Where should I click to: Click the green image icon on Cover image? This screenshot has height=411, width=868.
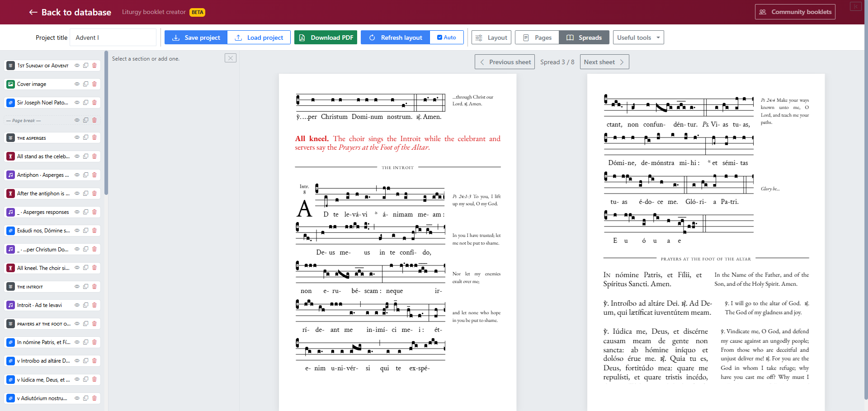pos(10,84)
